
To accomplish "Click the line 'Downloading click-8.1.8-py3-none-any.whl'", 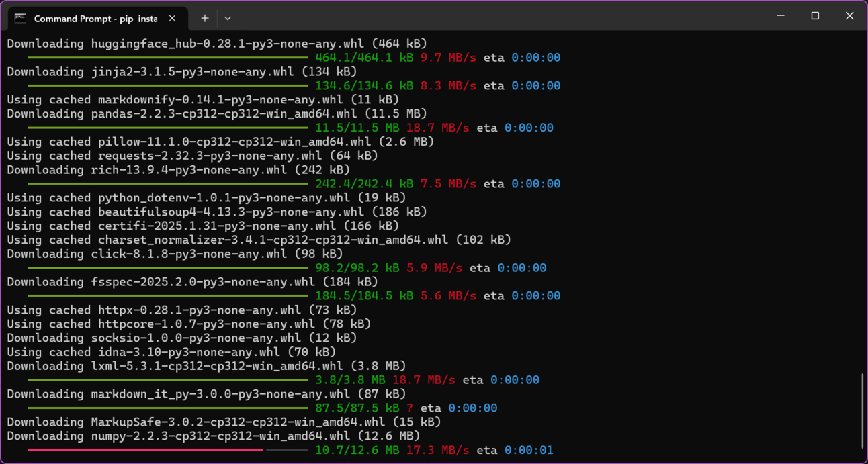I will coord(175,254).
